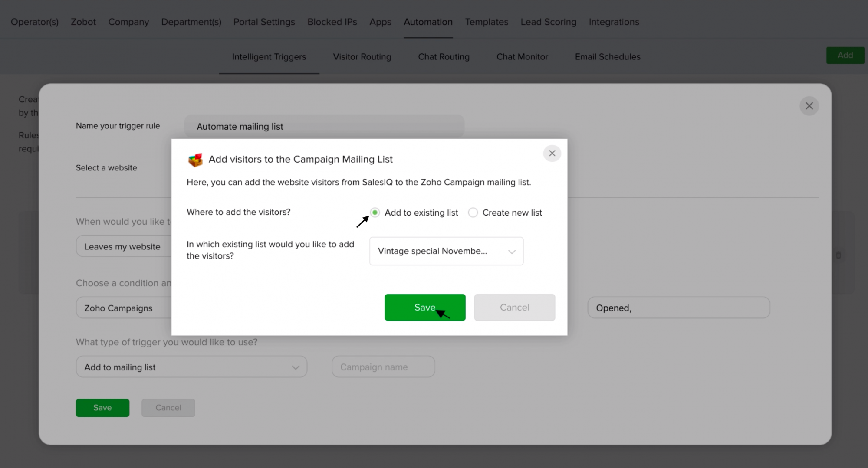Click 'Where to add the visitors?' label
Image resolution: width=868 pixels, height=468 pixels.
pos(238,212)
